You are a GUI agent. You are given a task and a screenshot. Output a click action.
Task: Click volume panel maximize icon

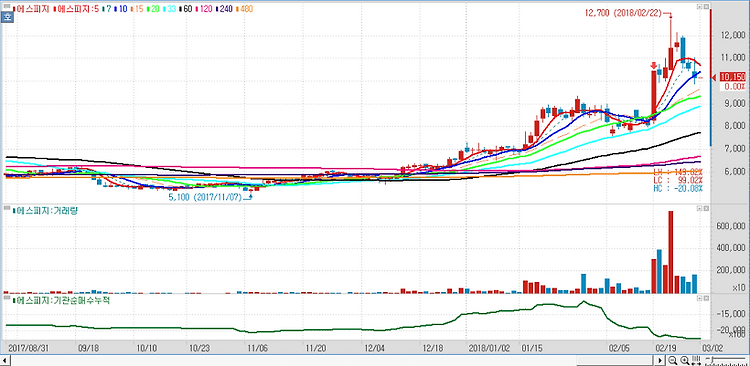[699, 209]
